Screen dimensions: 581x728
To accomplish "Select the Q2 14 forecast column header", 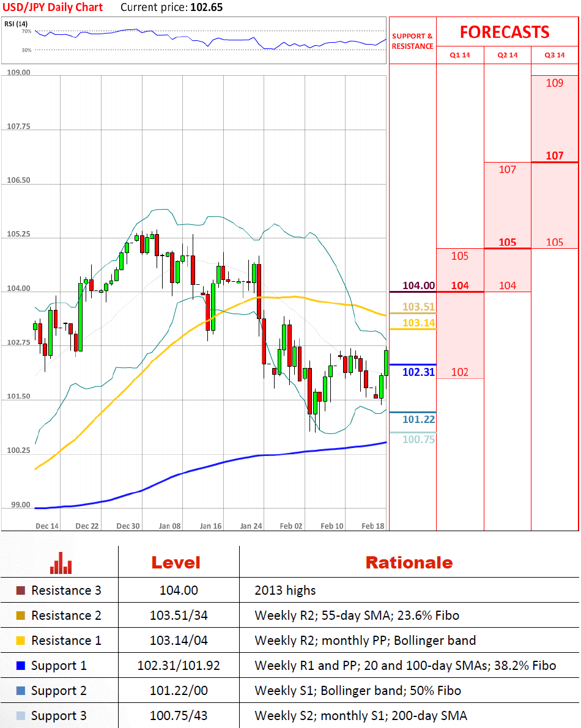I will 508,55.
